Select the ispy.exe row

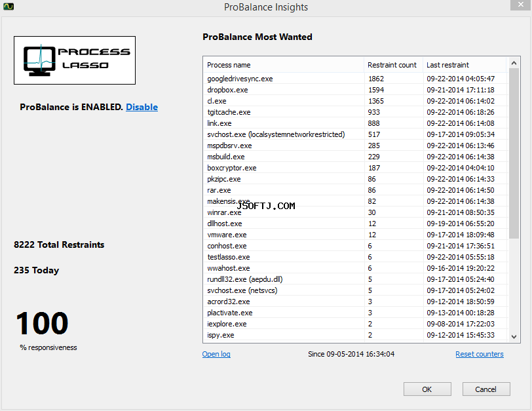point(355,336)
